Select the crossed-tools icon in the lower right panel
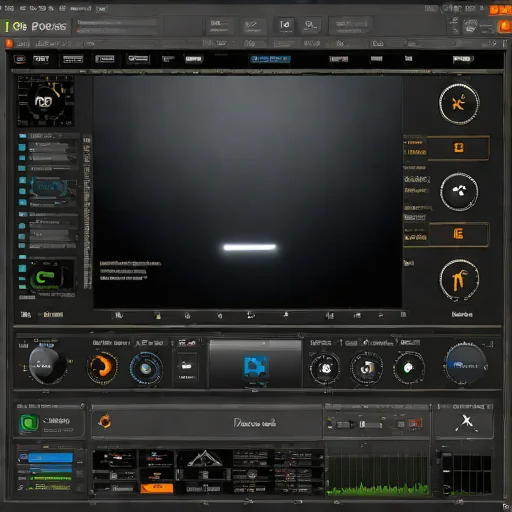 pyautogui.click(x=466, y=423)
